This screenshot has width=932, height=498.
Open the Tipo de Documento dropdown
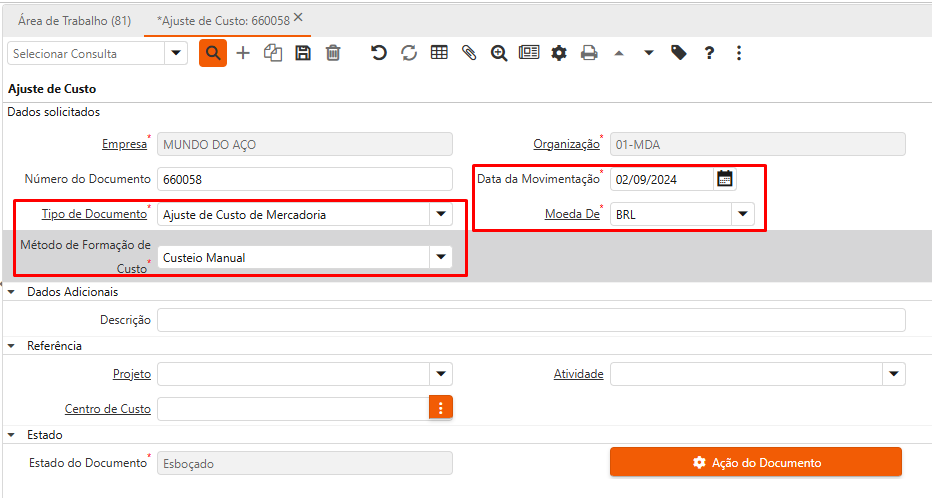[440, 214]
